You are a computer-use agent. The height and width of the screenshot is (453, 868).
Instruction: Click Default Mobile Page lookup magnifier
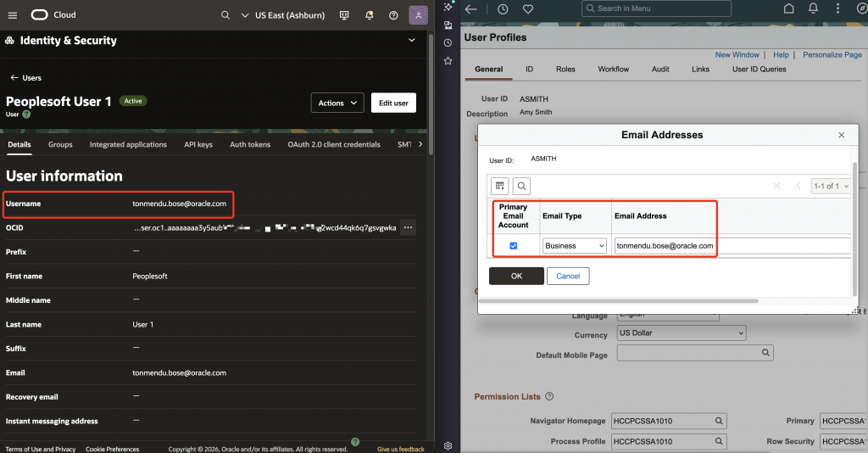pyautogui.click(x=765, y=353)
